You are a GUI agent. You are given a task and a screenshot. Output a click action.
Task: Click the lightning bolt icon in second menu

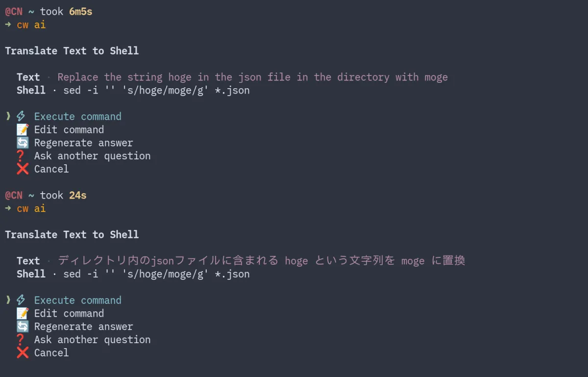coord(21,300)
